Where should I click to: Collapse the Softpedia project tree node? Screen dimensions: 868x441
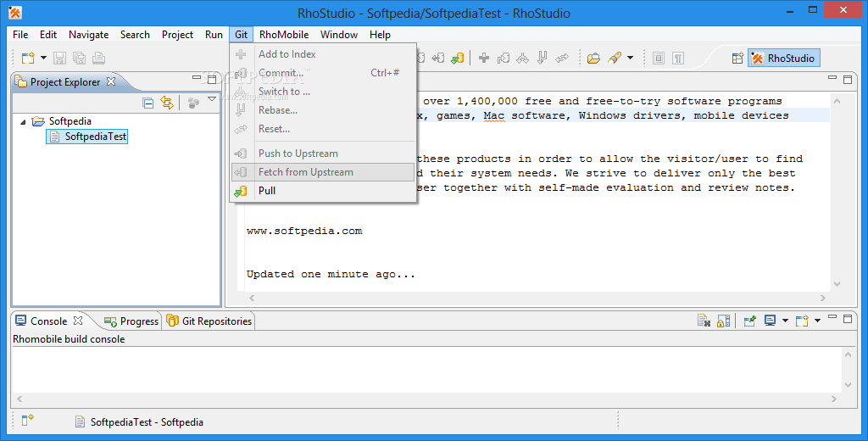[x=23, y=121]
